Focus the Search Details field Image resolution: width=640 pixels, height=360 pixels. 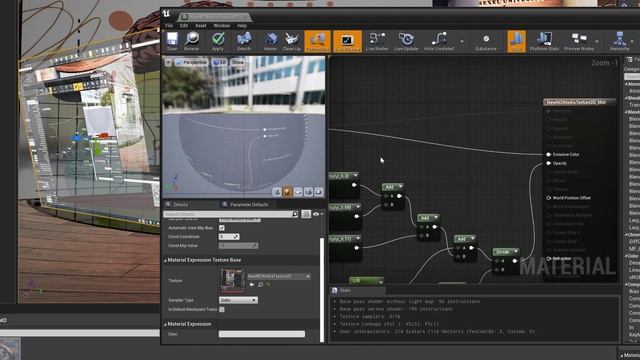point(231,214)
